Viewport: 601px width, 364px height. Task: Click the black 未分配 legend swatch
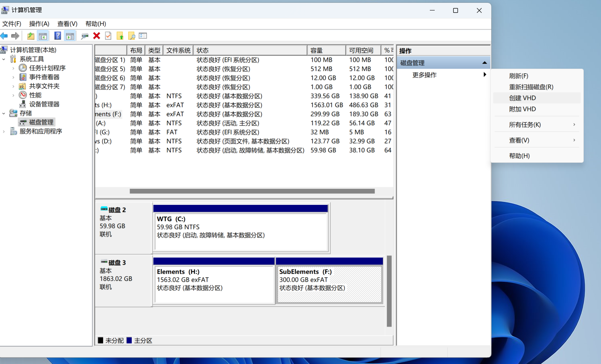point(100,340)
